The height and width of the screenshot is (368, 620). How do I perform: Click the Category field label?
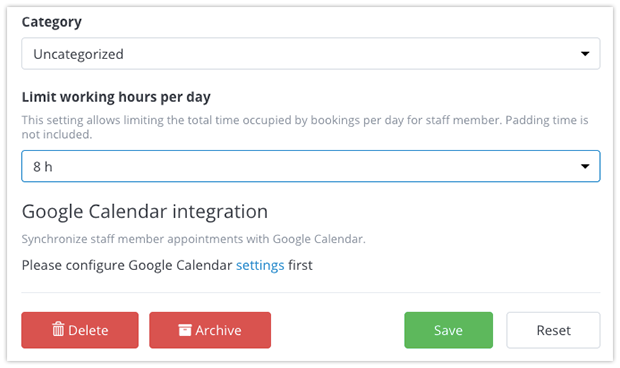pyautogui.click(x=52, y=22)
